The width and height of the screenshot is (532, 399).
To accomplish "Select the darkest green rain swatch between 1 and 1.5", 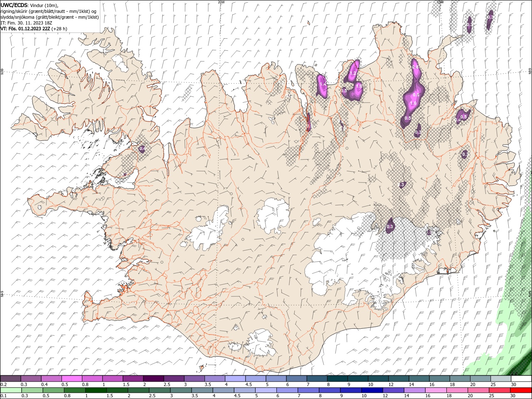I will (96, 390).
